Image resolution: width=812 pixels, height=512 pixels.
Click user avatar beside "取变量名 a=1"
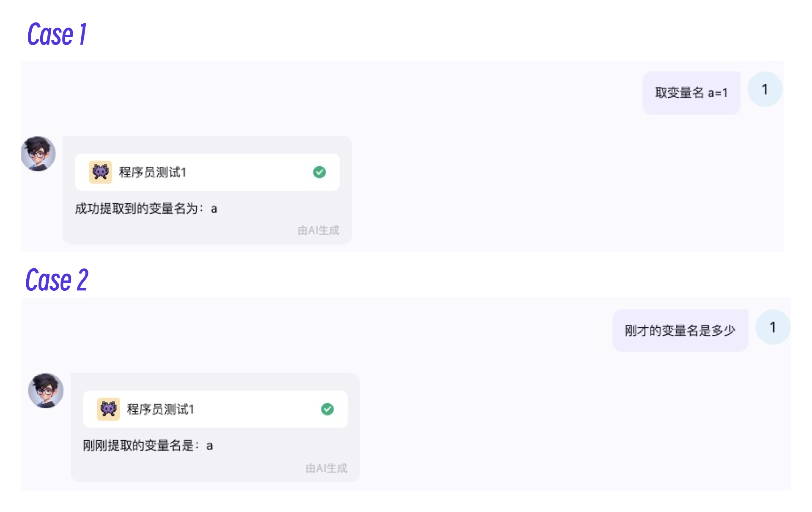[x=765, y=89]
